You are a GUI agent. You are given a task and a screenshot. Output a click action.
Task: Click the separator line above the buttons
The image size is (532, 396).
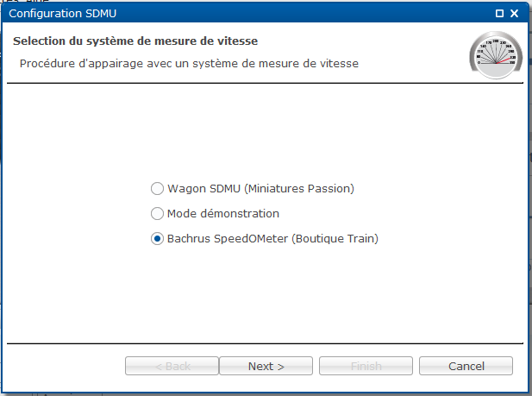(265, 343)
